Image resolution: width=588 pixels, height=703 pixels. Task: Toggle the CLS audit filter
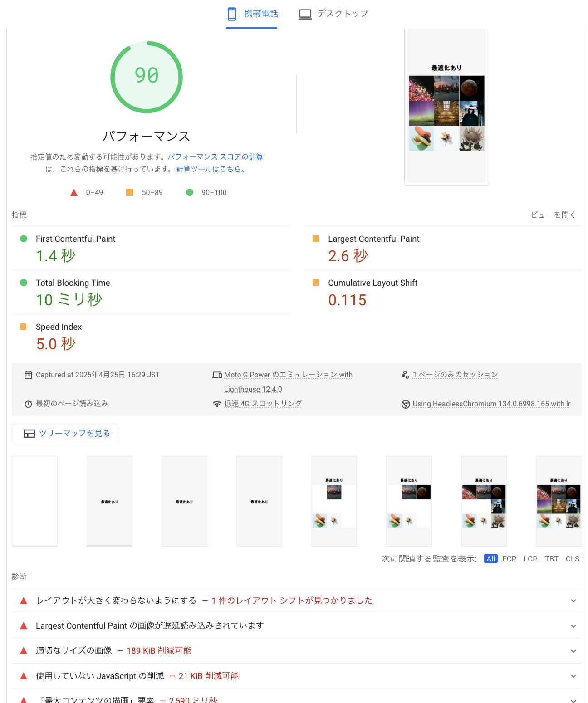pyautogui.click(x=572, y=559)
